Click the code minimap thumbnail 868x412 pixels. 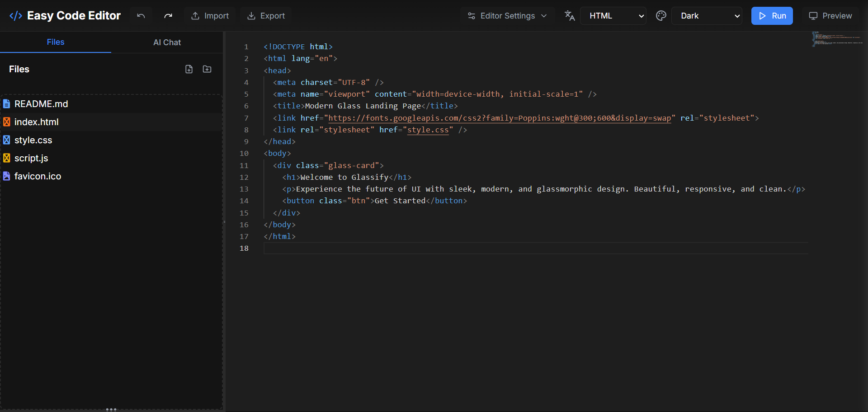click(837, 39)
